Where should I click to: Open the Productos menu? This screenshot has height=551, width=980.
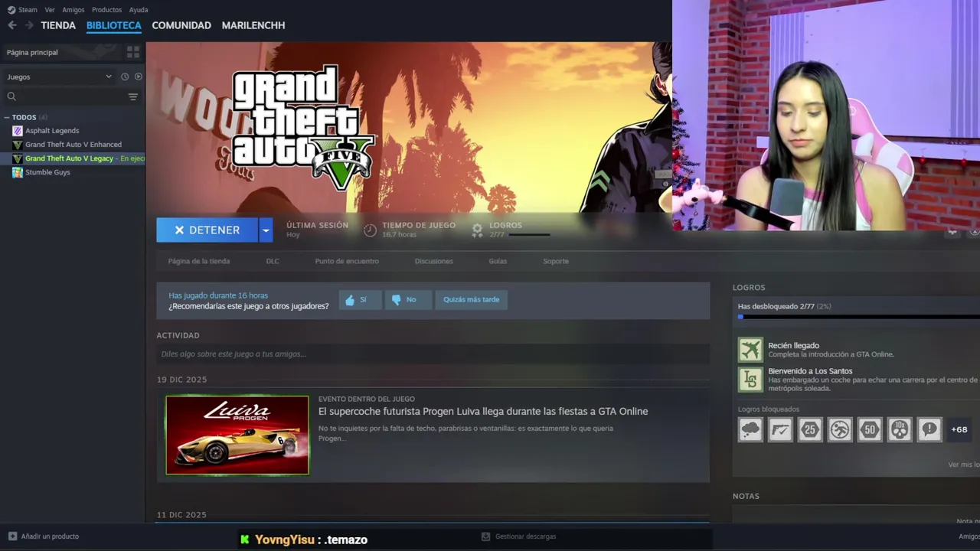pos(106,10)
